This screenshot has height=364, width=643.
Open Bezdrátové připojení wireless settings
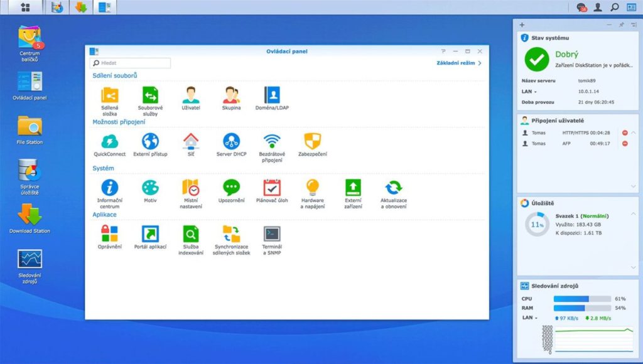(272, 147)
